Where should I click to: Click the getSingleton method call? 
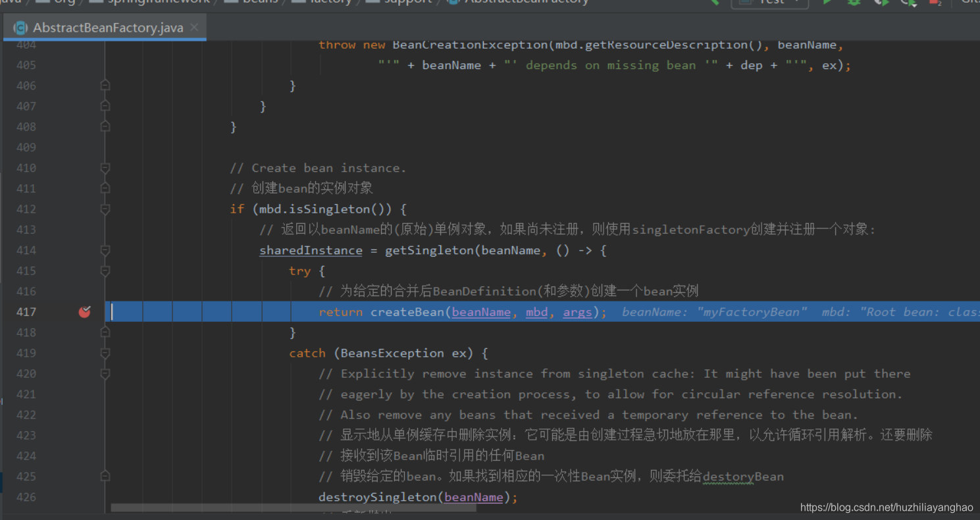[x=429, y=250]
